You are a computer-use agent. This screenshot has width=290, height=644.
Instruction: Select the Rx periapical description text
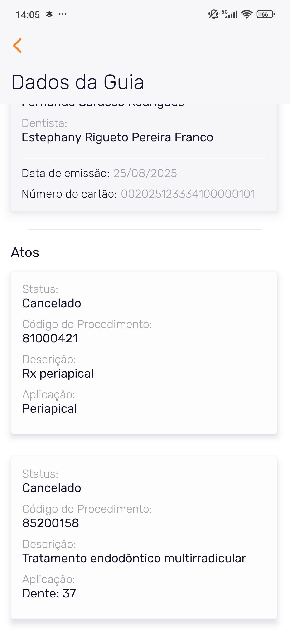(x=58, y=374)
